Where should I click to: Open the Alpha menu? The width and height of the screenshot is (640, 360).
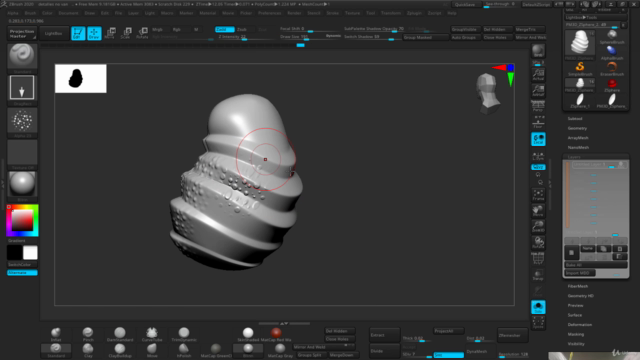point(13,13)
